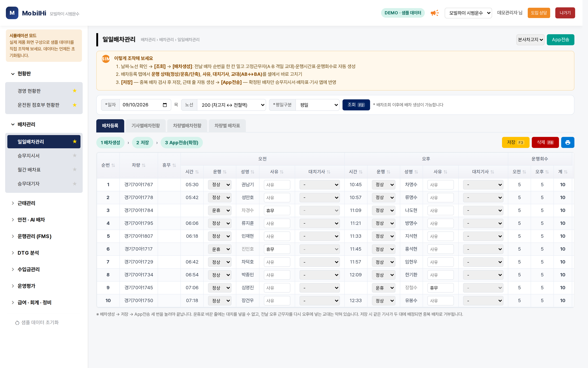The width and height of the screenshot is (588, 368).
Task: Click row 1 오전 사유 input field
Action: (x=277, y=185)
